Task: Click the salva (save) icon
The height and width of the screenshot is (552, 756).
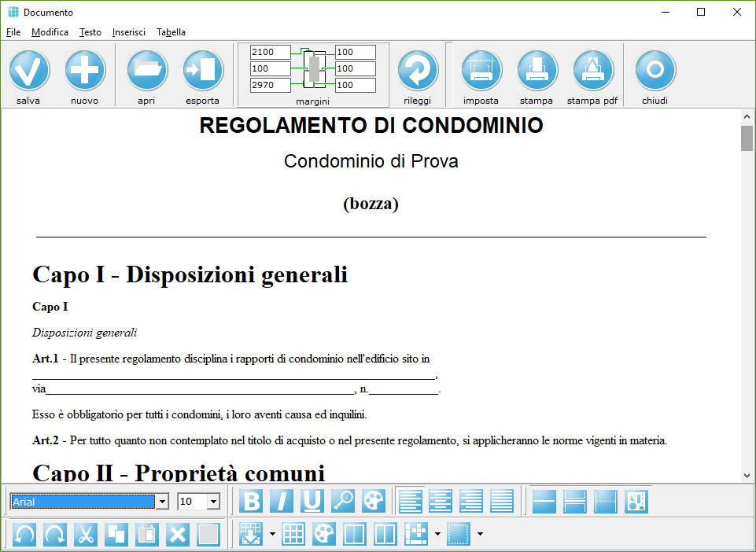Action: tap(29, 71)
